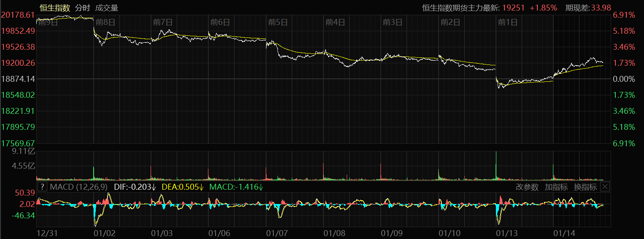
Task: Click the 0.00% percent axis label
Action: coord(624,79)
